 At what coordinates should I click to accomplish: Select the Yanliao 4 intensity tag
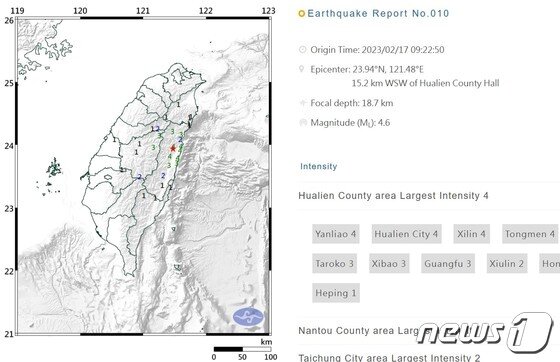pyautogui.click(x=335, y=234)
